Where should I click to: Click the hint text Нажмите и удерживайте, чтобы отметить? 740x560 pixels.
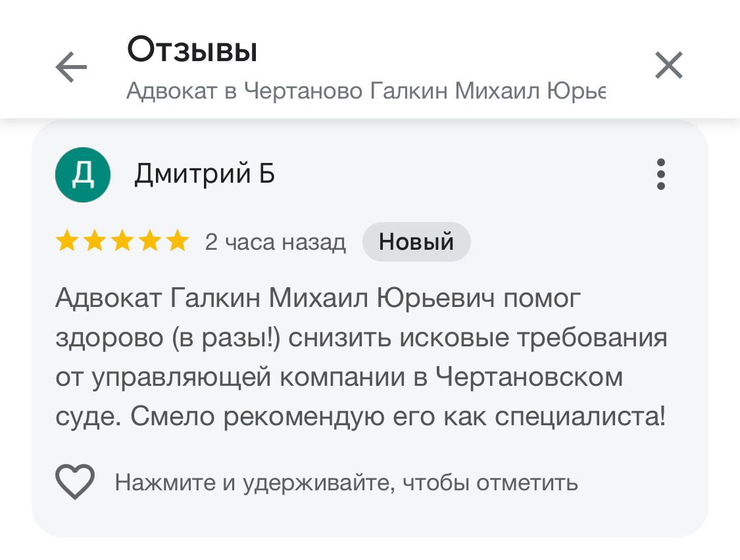347,483
